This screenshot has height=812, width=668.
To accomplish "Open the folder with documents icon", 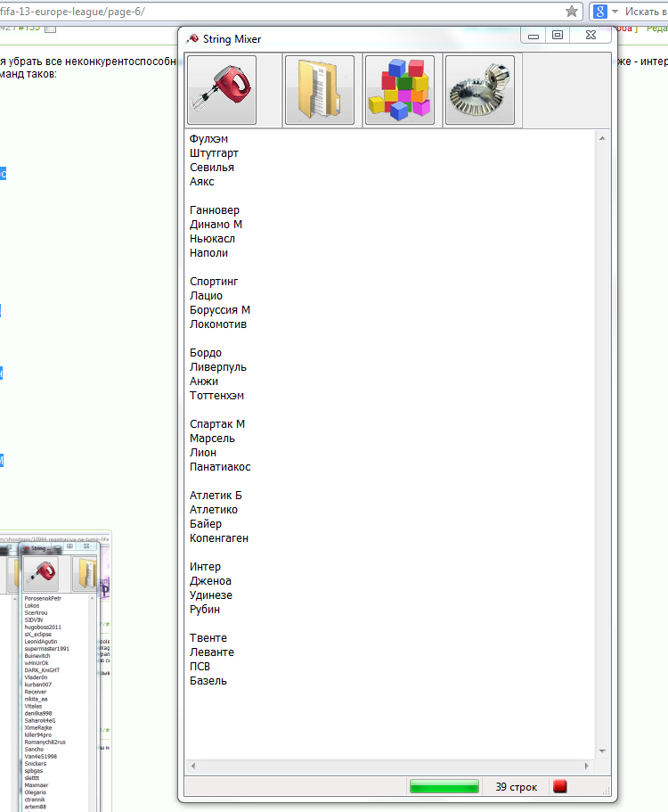I will pos(319,90).
